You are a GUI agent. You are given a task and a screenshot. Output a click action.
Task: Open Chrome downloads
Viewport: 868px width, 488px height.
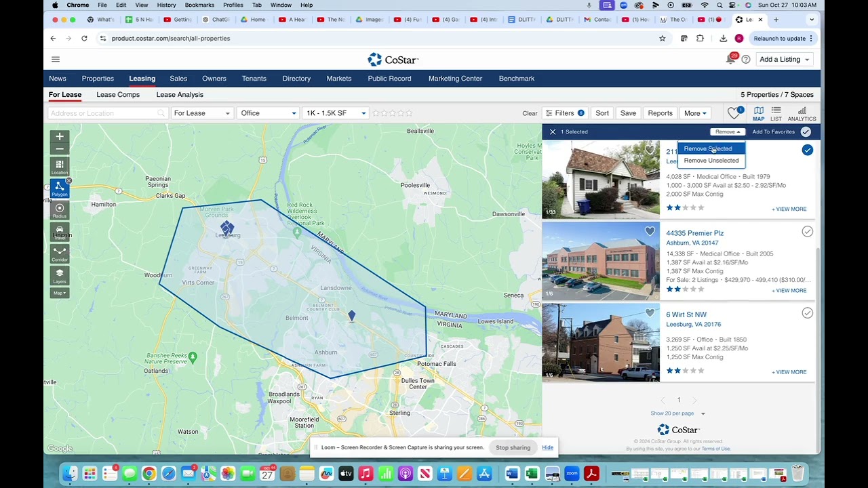point(724,39)
